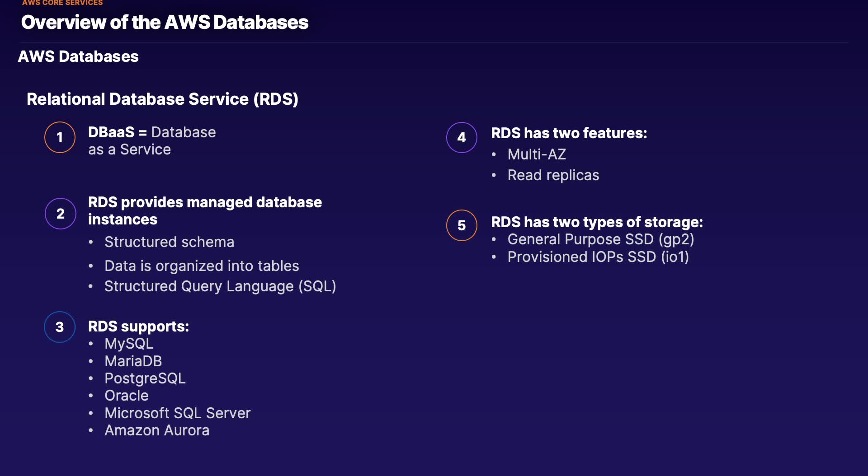868x476 pixels.
Task: Click the Data is organized into tables bullet
Action: tap(202, 266)
